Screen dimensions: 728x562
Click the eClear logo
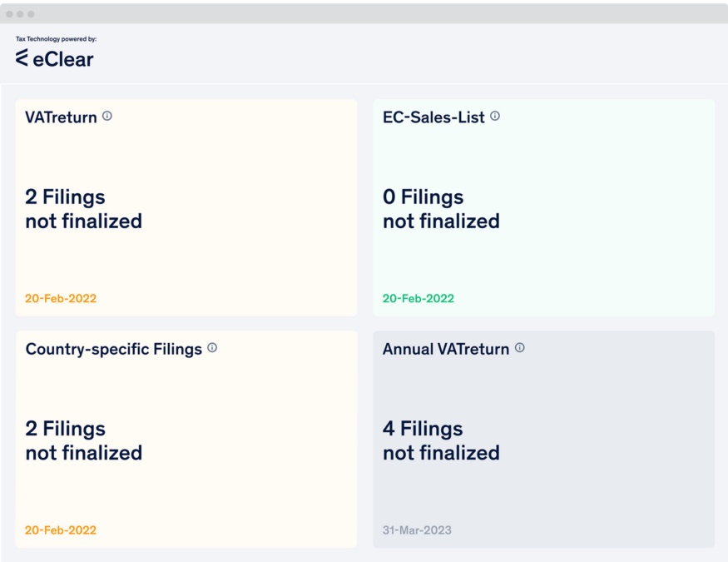pos(54,58)
